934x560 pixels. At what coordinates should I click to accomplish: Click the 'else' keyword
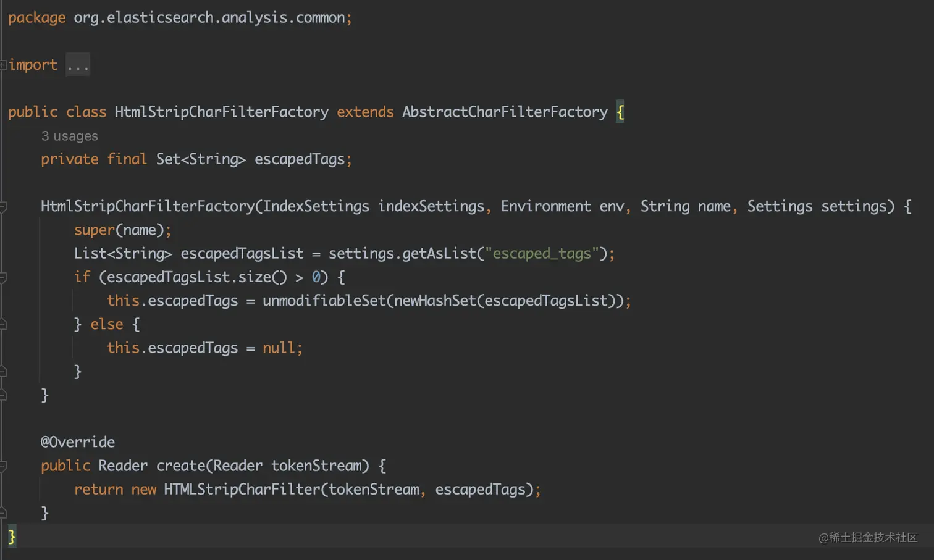tap(107, 324)
